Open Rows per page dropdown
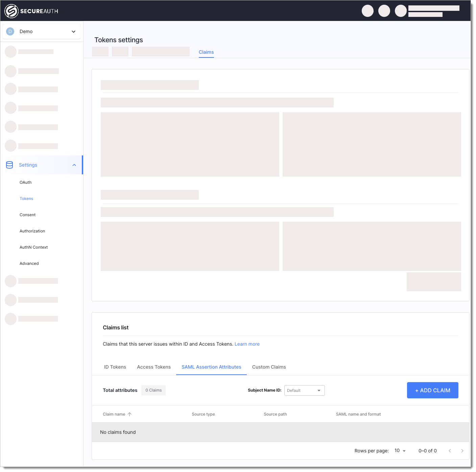Viewport: 476px width, 472px height. (400, 451)
